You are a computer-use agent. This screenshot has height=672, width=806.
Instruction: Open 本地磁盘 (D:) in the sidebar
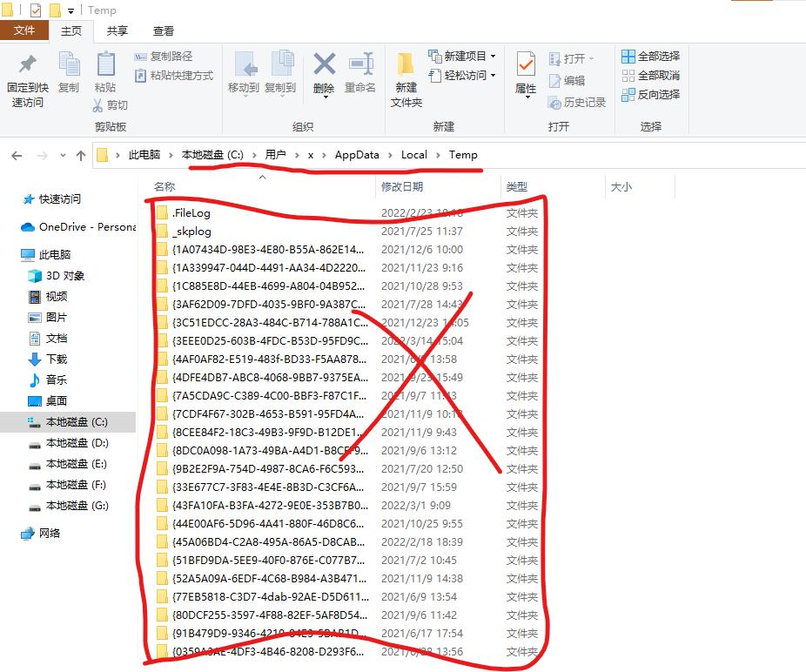tap(78, 443)
